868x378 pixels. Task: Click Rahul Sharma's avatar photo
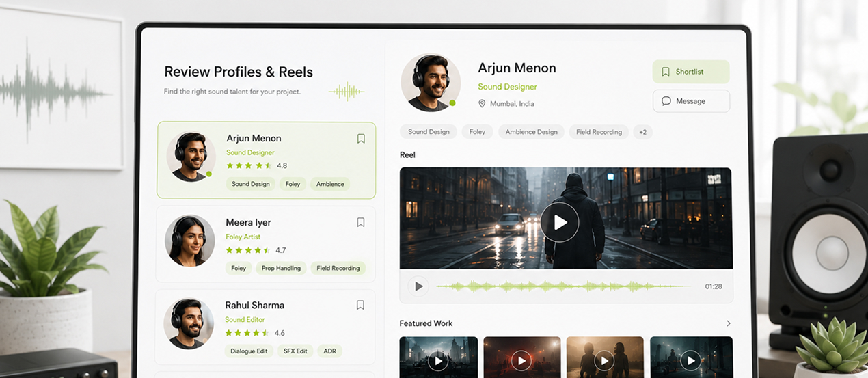(189, 324)
